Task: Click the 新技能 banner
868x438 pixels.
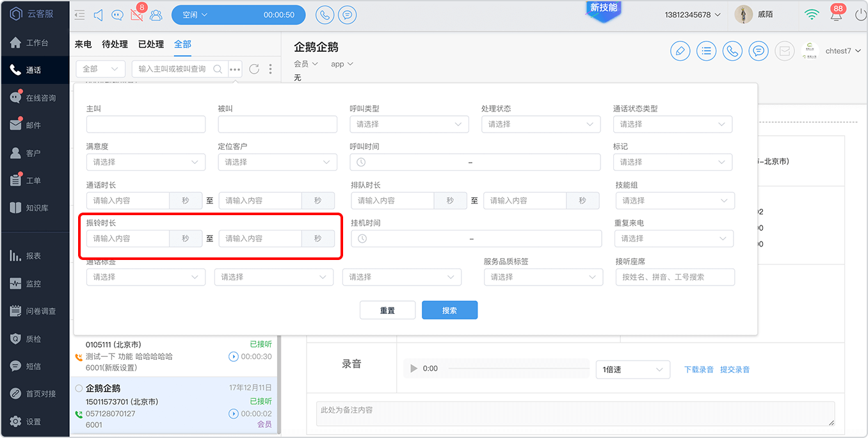Action: tap(604, 9)
